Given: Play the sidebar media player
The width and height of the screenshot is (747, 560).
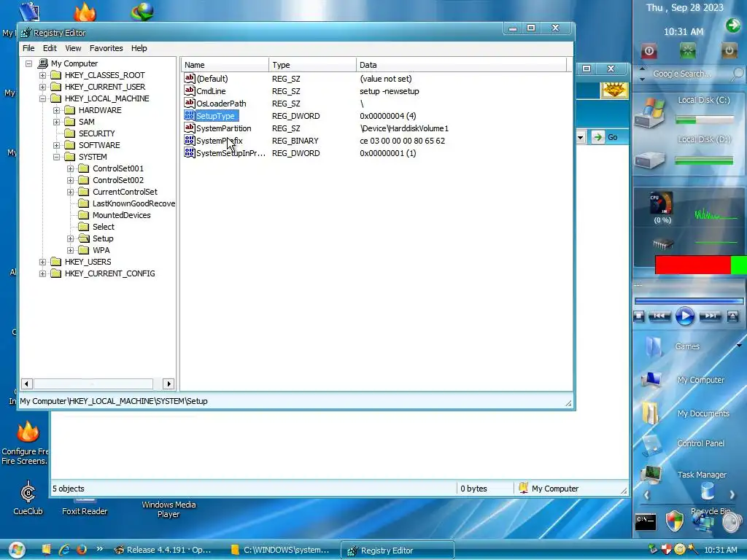Looking at the screenshot, I should (x=684, y=316).
